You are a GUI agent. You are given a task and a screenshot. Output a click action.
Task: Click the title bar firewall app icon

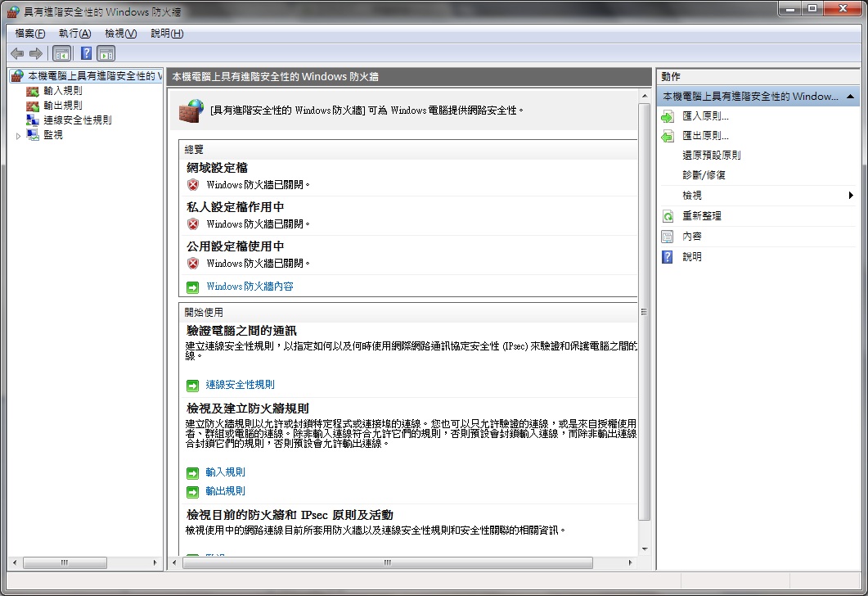pos(13,11)
